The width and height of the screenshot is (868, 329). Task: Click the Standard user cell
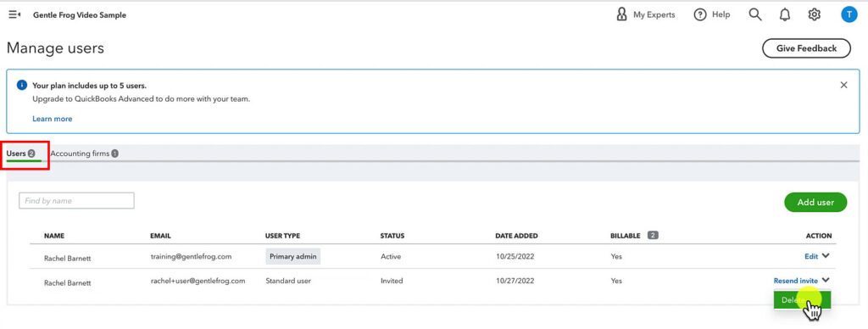pos(288,281)
